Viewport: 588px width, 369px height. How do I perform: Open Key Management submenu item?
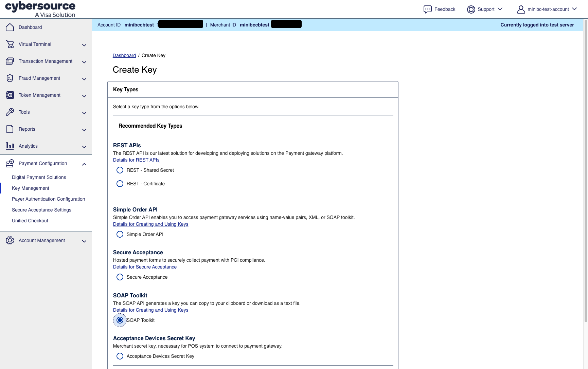(31, 188)
